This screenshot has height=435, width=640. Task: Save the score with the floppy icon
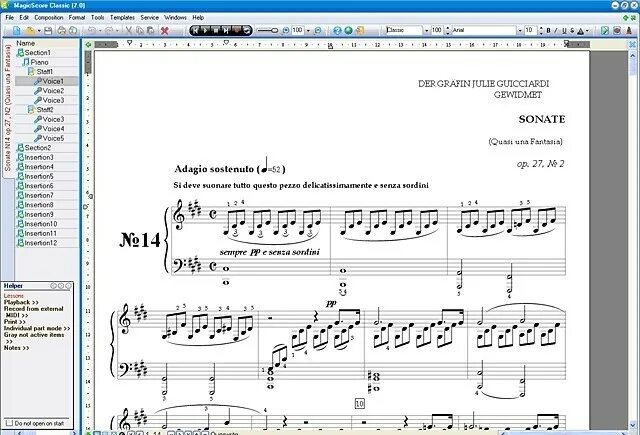[x=48, y=31]
